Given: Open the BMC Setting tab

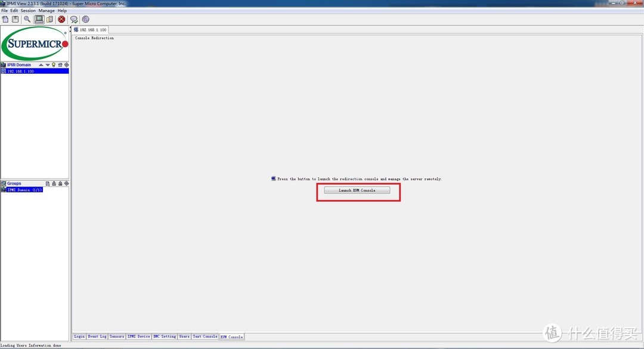Looking at the screenshot, I should click(165, 336).
